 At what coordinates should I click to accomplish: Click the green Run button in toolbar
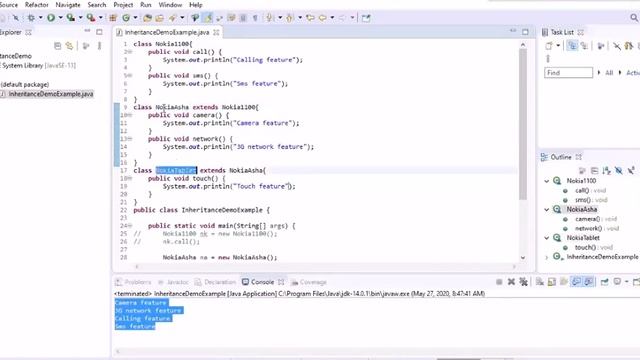coord(51,18)
